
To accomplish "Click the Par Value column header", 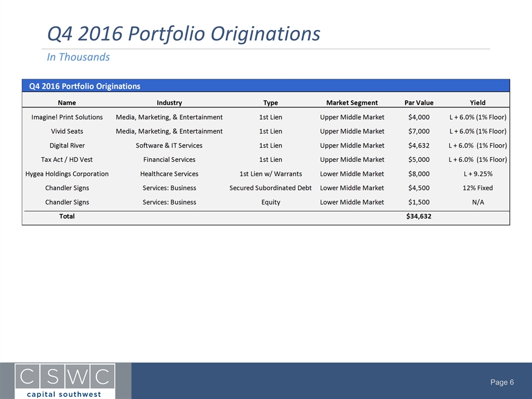I will 419,103.
